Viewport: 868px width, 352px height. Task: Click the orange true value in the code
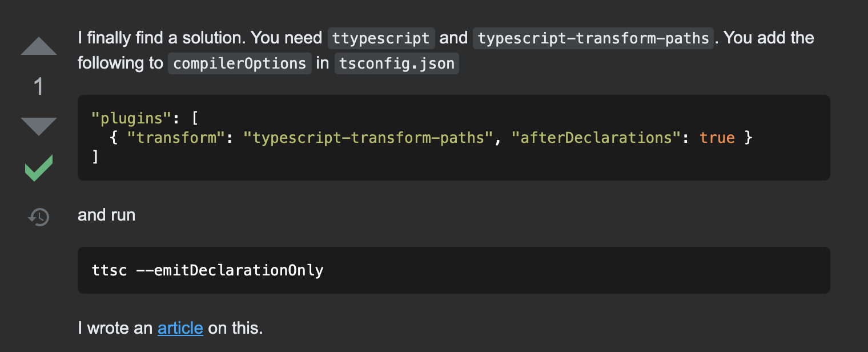(717, 138)
